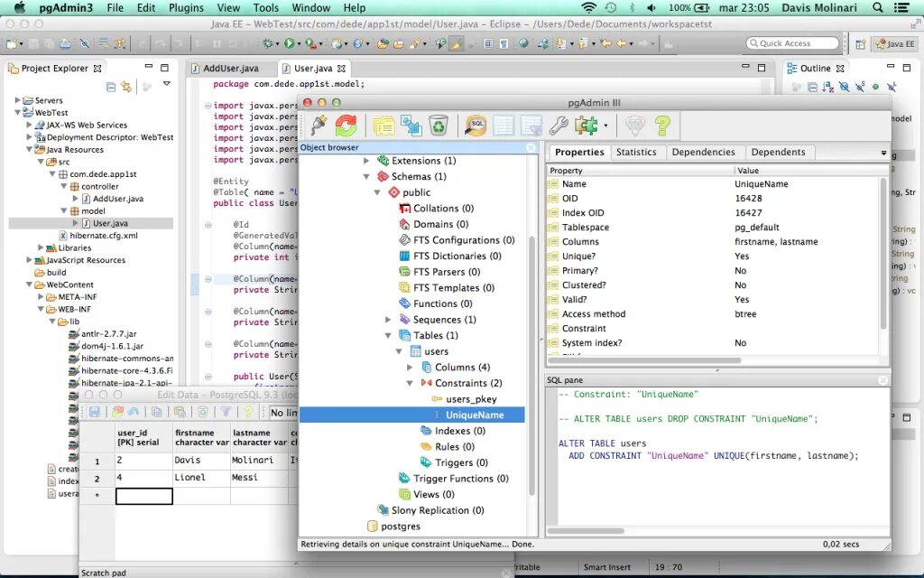Click the plug connection icon in pgAdmin toolbar

tap(319, 125)
